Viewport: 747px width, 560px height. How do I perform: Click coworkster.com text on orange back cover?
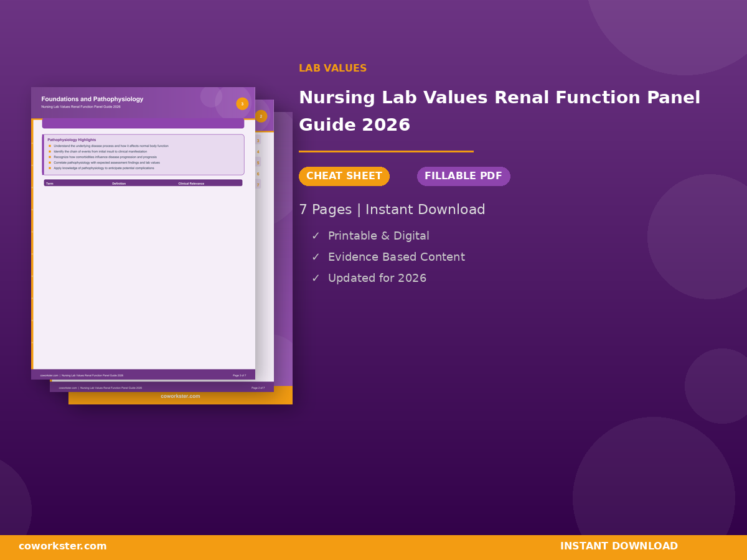[181, 396]
